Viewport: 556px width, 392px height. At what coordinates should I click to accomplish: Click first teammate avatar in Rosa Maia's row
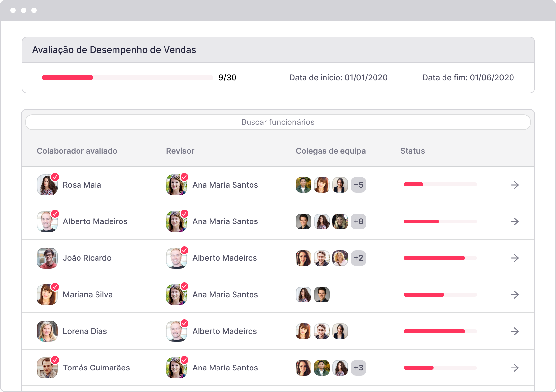pyautogui.click(x=304, y=185)
